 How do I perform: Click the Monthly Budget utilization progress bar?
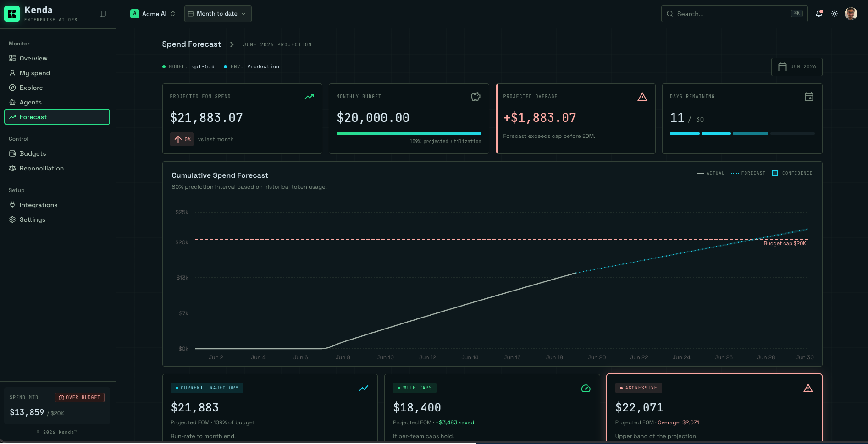(409, 134)
